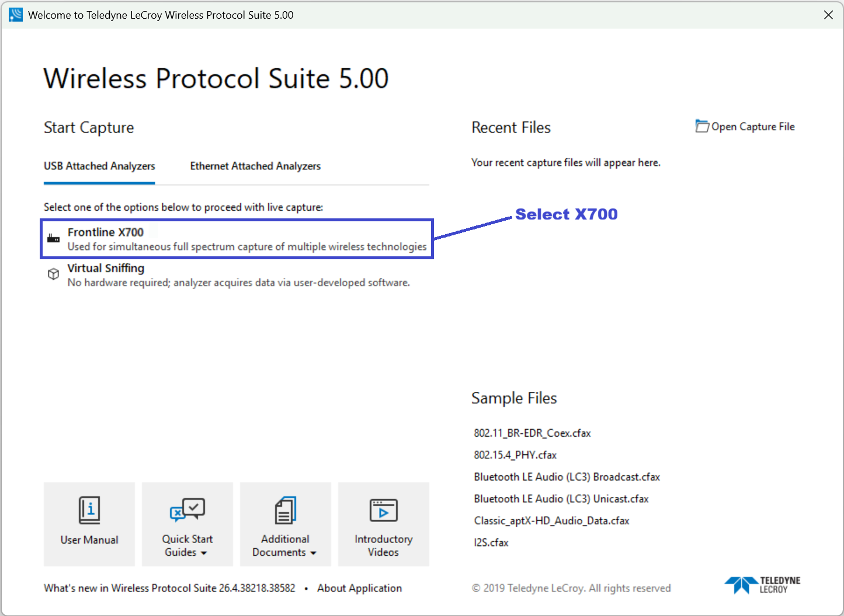Viewport: 844px width, 616px height.
Task: Open the I2S.cfax sample file
Action: pos(491,542)
